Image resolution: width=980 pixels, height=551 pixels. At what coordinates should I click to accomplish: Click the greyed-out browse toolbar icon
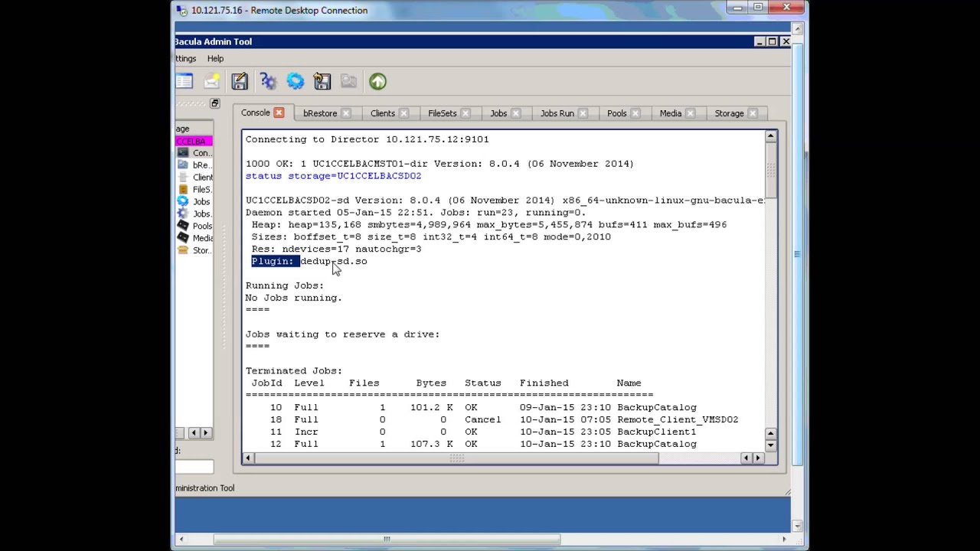tap(349, 81)
